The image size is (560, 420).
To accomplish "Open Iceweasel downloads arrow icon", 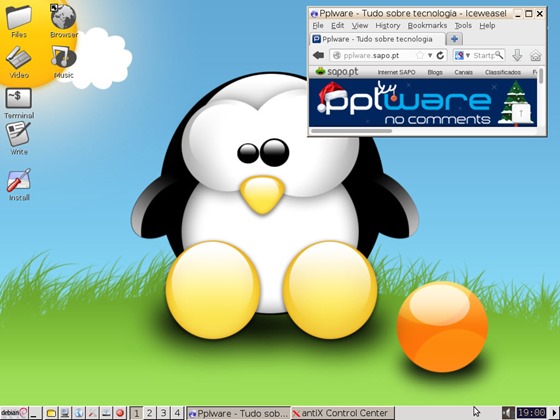I will click(517, 55).
